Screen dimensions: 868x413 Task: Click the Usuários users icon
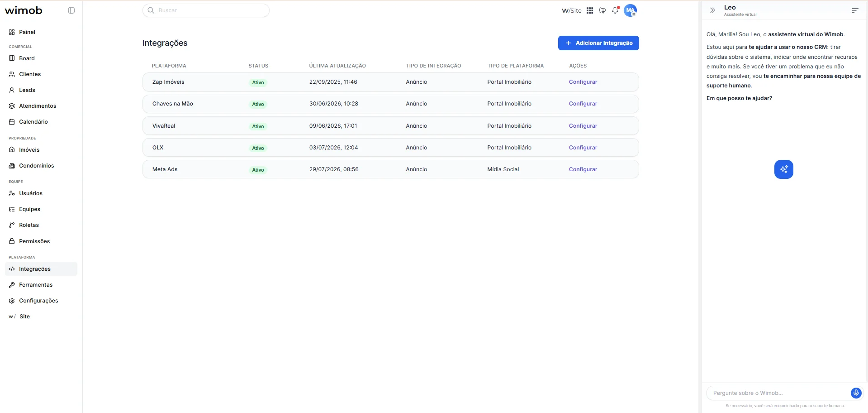pos(12,193)
